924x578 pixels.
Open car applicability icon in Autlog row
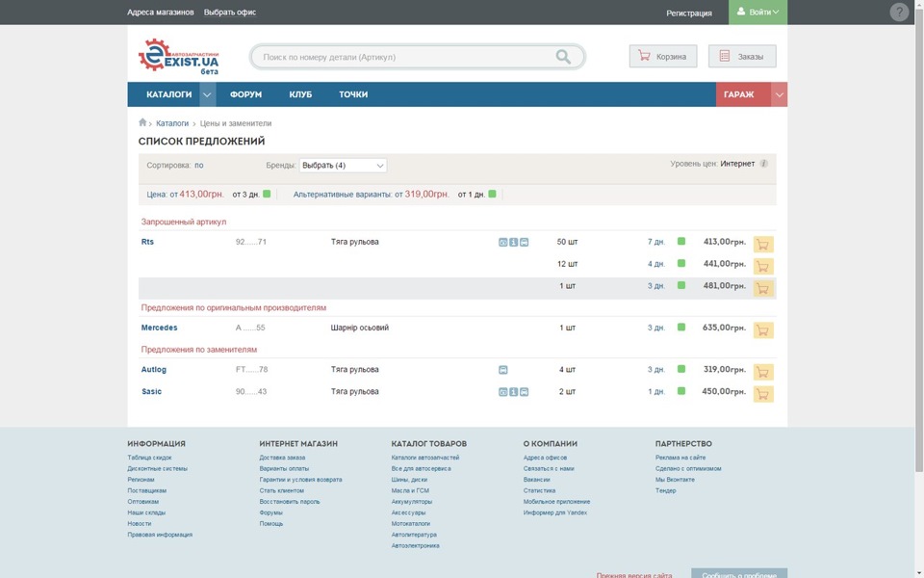(502, 370)
